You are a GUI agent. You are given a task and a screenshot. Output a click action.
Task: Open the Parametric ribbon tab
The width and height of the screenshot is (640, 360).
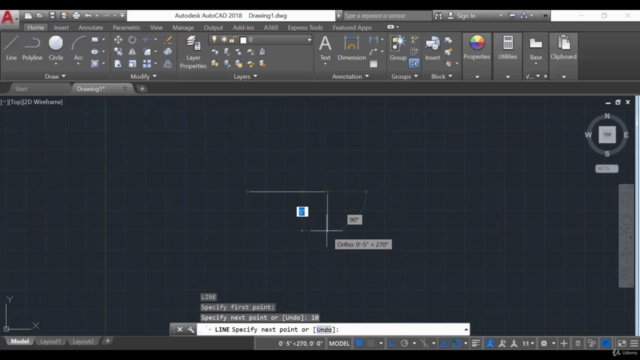coord(127,27)
